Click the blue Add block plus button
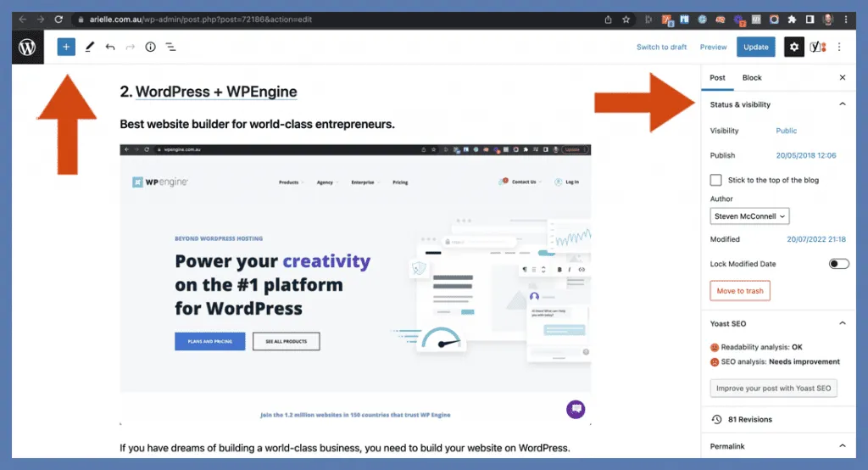The width and height of the screenshot is (868, 470). tap(66, 48)
